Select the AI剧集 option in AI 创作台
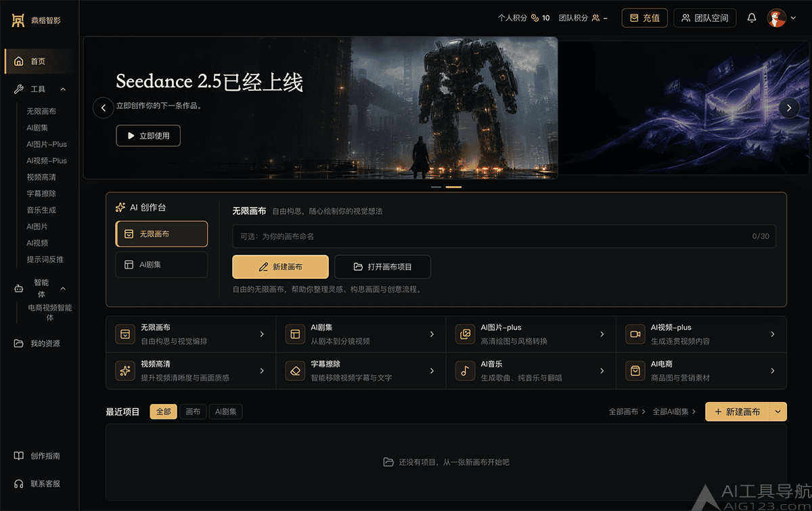The height and width of the screenshot is (511, 812). (161, 265)
